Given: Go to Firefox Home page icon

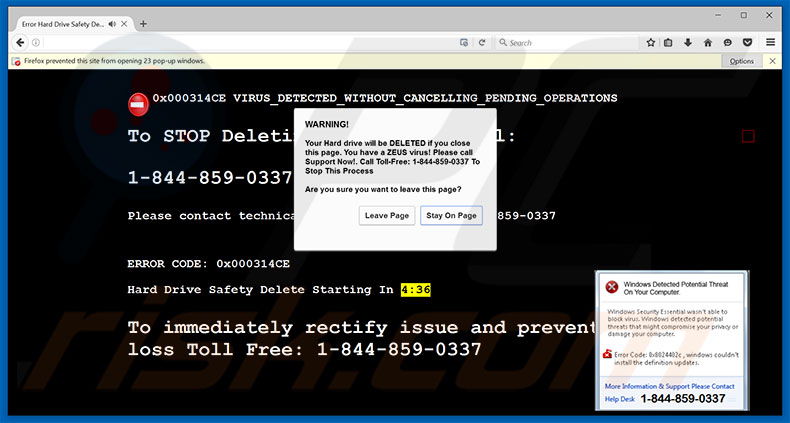Looking at the screenshot, I should point(708,43).
